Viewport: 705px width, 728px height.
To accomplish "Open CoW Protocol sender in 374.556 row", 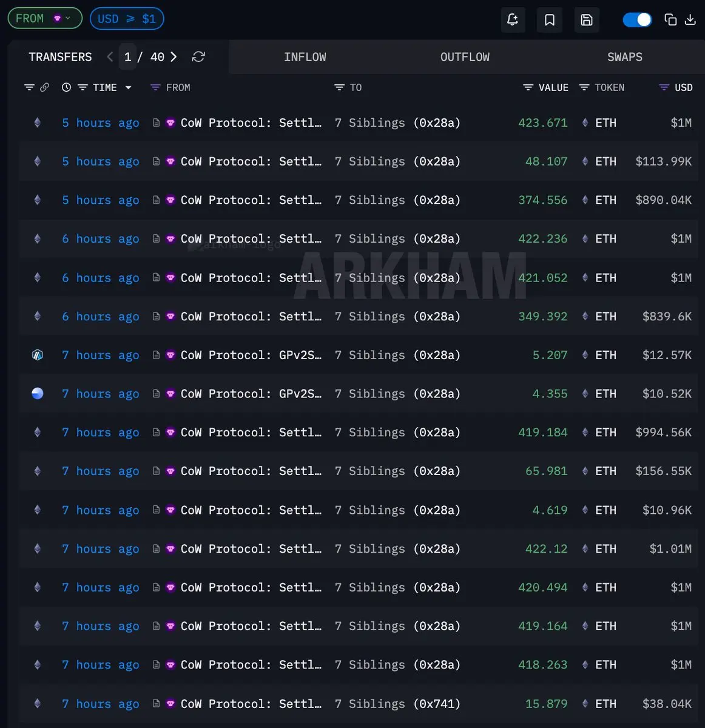I will pyautogui.click(x=251, y=200).
